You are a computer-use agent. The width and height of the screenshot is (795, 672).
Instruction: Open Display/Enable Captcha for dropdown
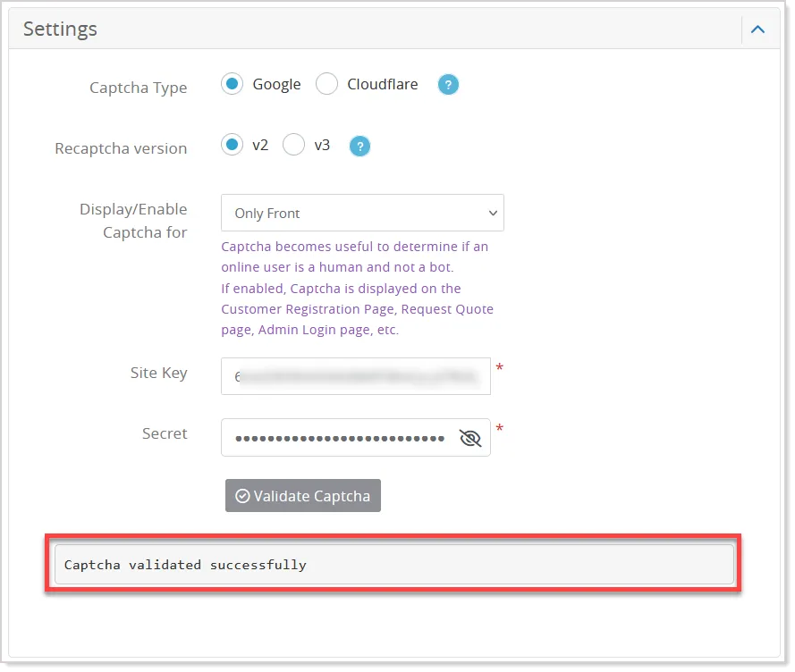tap(362, 213)
